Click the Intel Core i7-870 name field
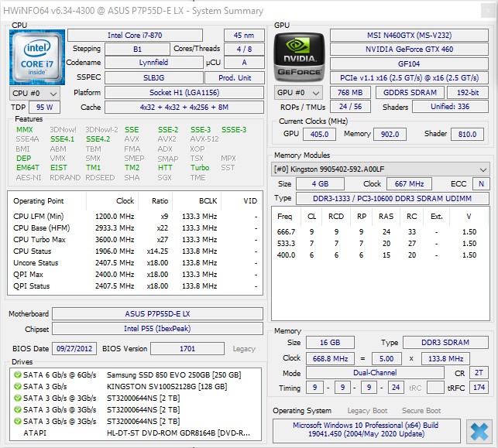Image resolution: width=498 pixels, height=448 pixels. (x=135, y=36)
